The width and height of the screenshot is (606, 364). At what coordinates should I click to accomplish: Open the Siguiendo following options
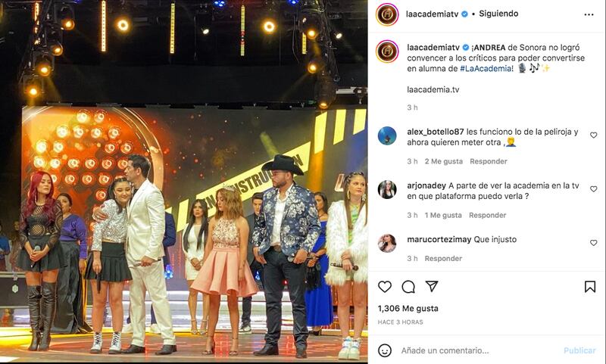[498, 14]
